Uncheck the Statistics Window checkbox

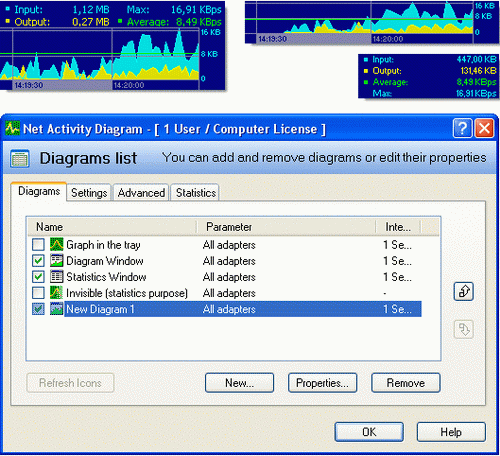38,277
